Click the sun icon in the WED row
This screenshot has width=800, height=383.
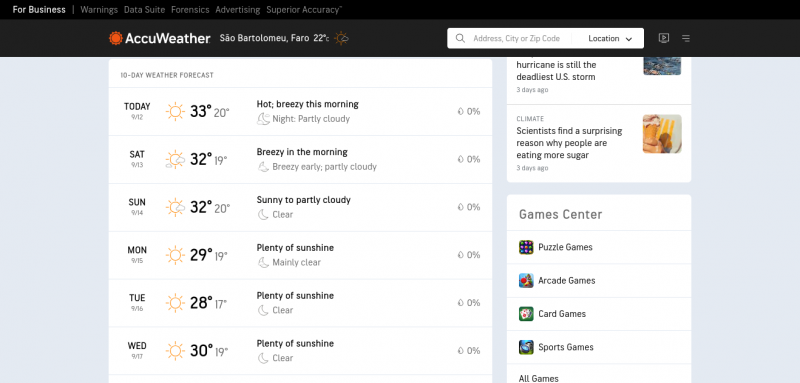pos(175,351)
